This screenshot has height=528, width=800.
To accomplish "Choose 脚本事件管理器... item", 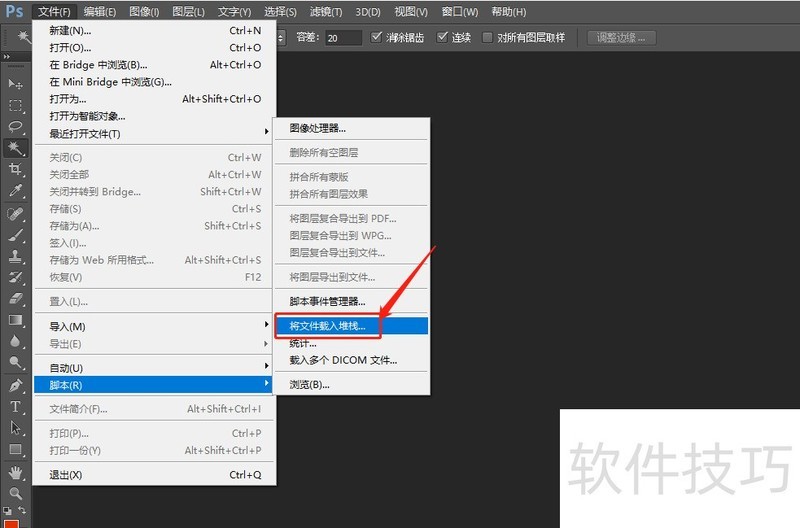I will pyautogui.click(x=351, y=301).
